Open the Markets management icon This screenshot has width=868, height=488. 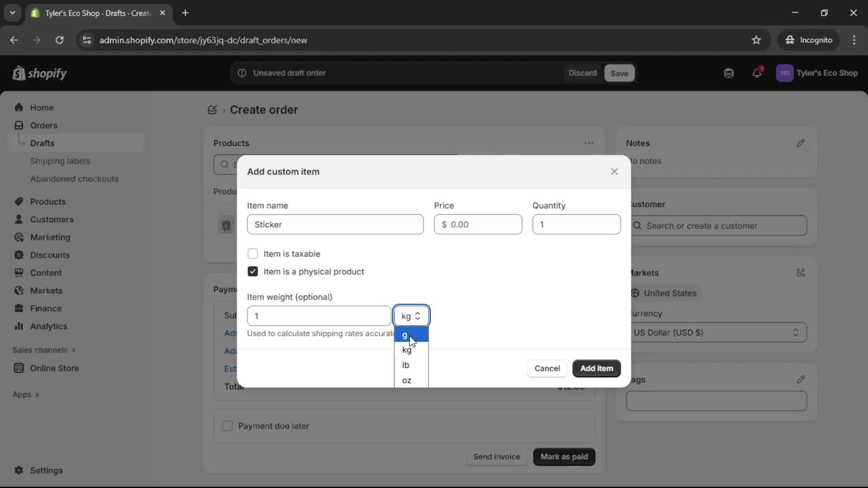(x=801, y=273)
